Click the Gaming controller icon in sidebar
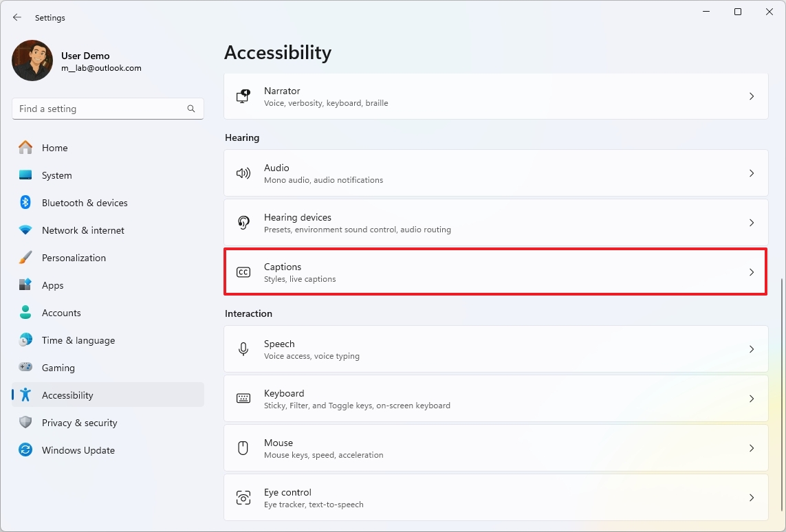The width and height of the screenshot is (786, 532). [25, 368]
